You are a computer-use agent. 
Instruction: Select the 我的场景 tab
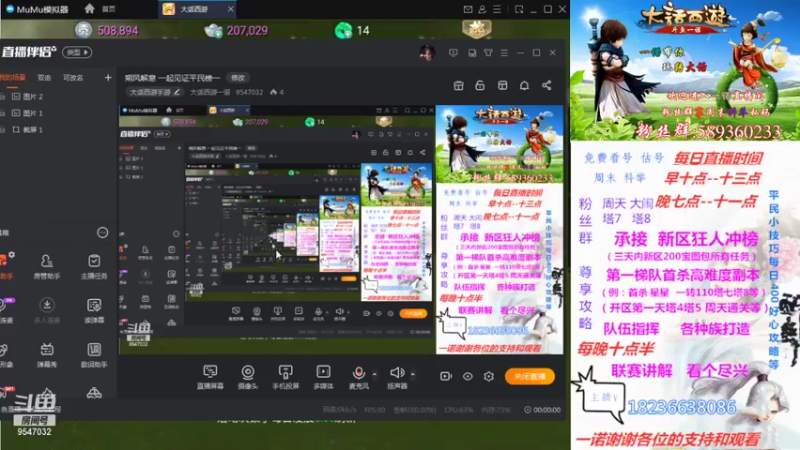tap(12, 78)
